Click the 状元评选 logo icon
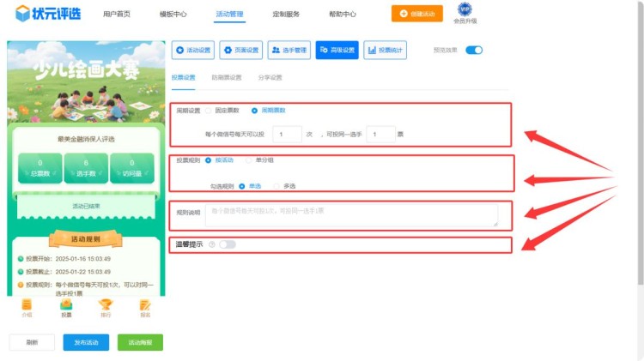 (22, 14)
